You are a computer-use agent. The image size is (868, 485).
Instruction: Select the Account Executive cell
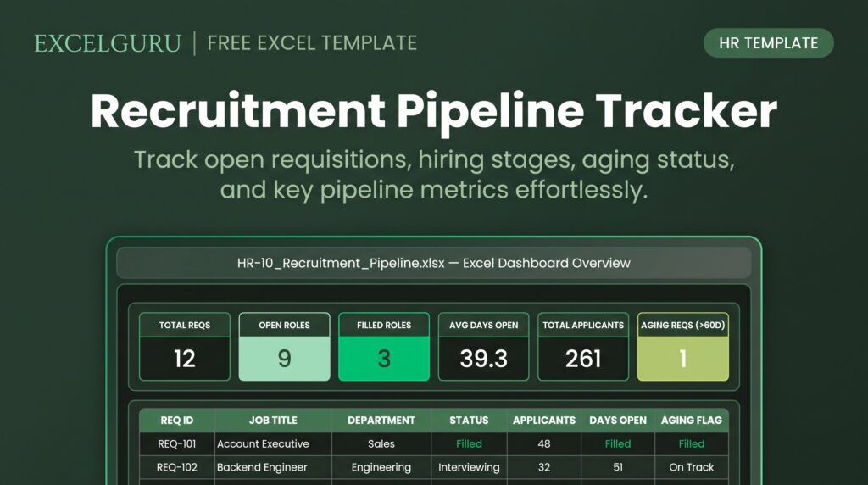pos(273,444)
